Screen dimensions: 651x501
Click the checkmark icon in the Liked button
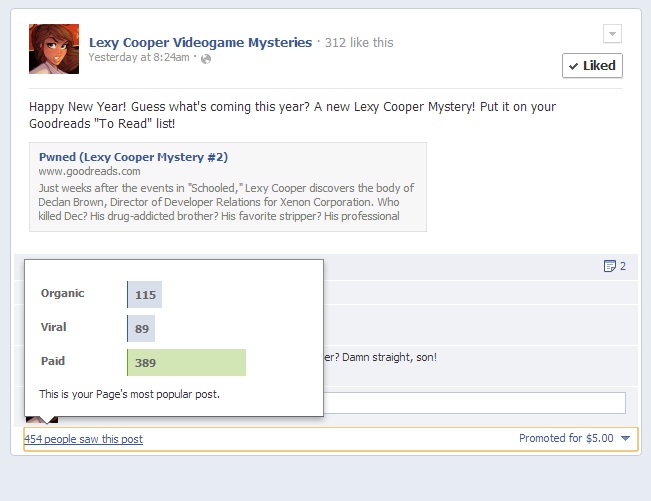574,66
